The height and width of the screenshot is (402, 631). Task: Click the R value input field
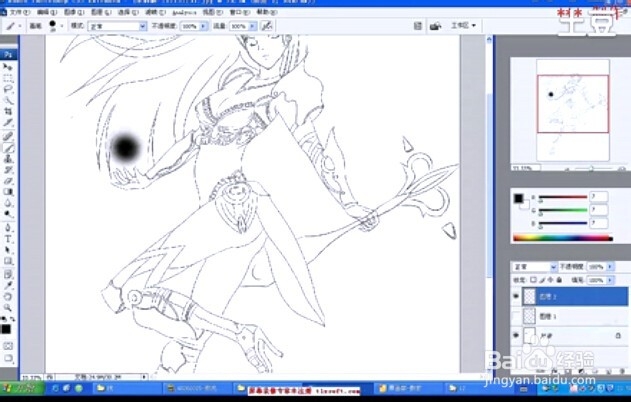point(598,197)
